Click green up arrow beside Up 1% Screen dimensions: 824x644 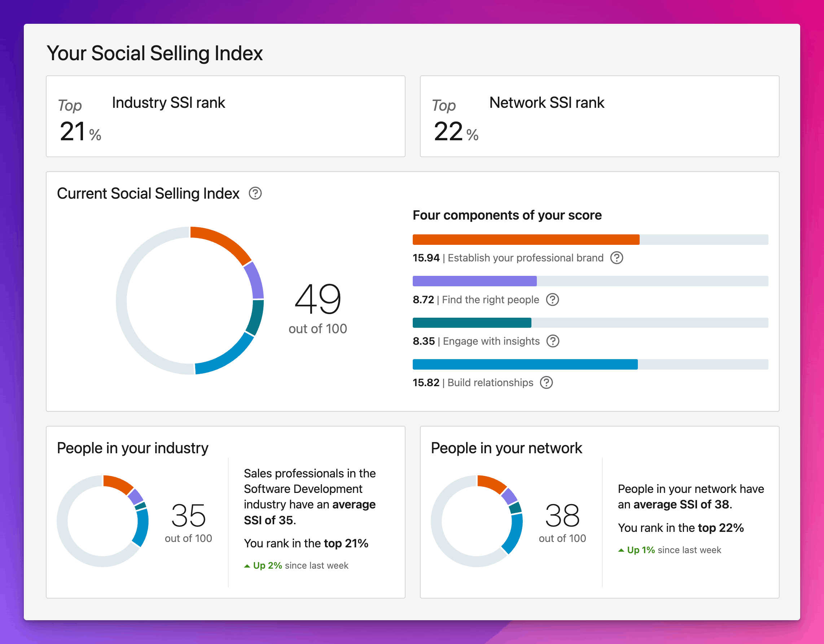click(621, 551)
